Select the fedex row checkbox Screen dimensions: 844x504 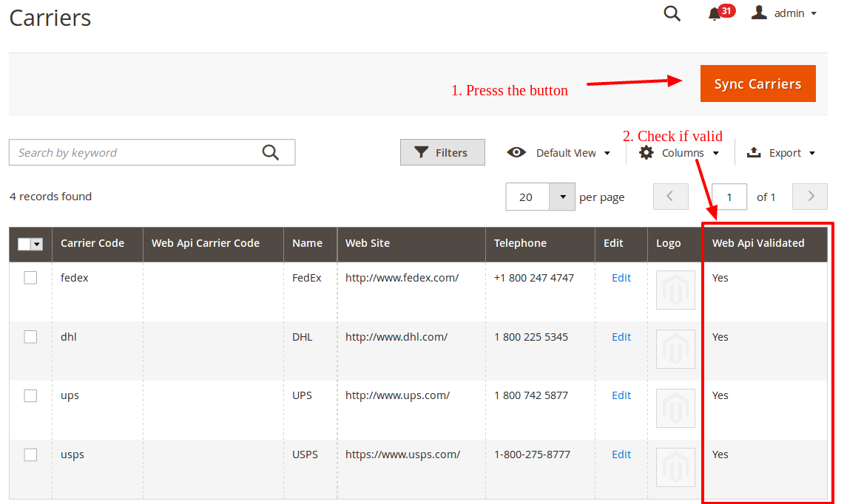(x=30, y=278)
